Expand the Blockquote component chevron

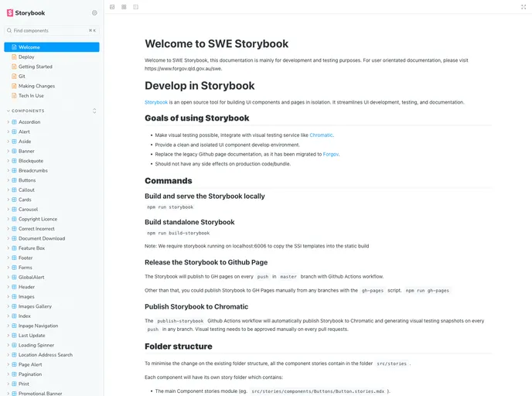point(9,161)
